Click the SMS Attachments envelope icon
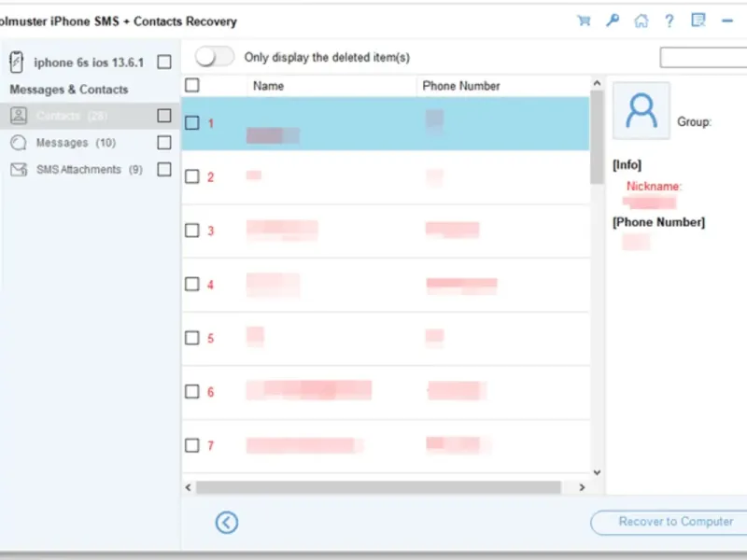747x560 pixels. pyautogui.click(x=19, y=170)
